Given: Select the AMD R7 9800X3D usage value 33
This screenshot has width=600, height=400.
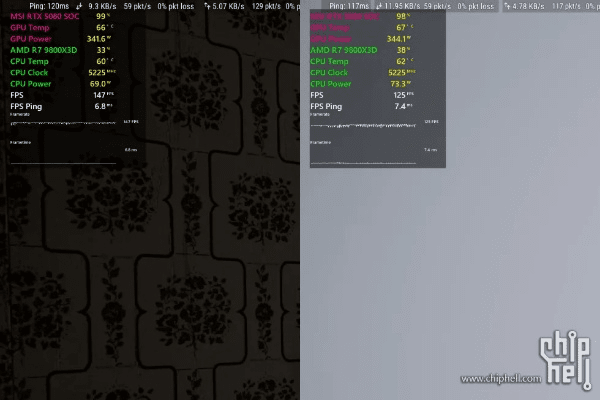Looking at the screenshot, I should point(101,50).
